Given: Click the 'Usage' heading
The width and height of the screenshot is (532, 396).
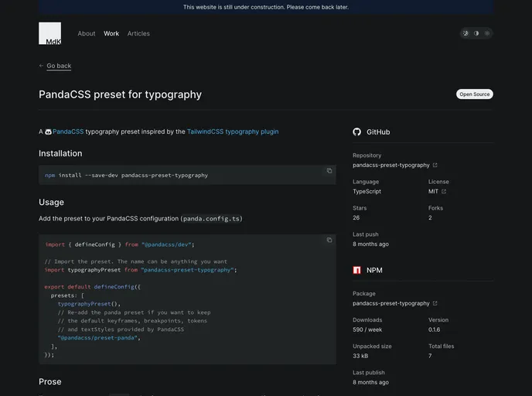Looking at the screenshot, I should click(x=51, y=202).
